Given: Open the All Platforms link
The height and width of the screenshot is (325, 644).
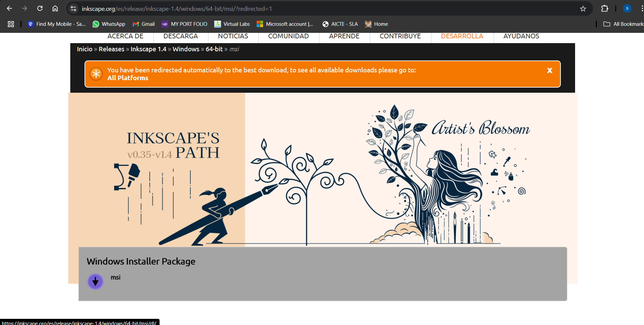Looking at the screenshot, I should pos(128,78).
